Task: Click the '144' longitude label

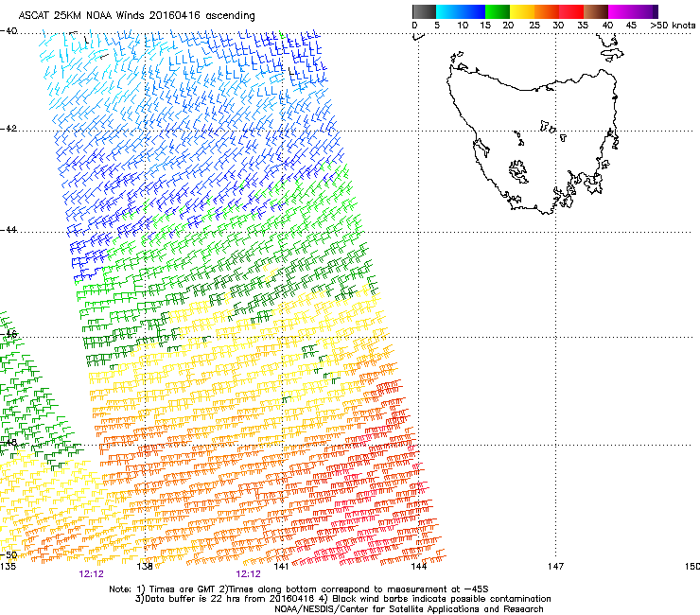Action: 419,567
